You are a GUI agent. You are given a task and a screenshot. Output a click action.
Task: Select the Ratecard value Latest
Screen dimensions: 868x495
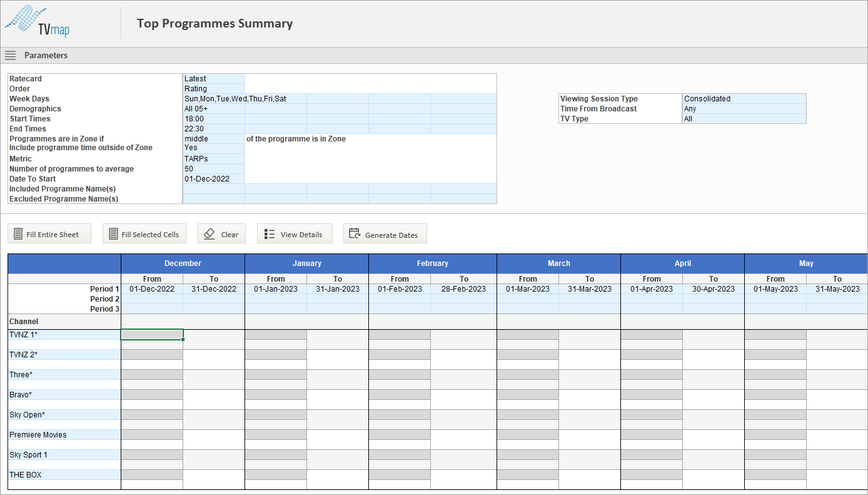pyautogui.click(x=214, y=79)
